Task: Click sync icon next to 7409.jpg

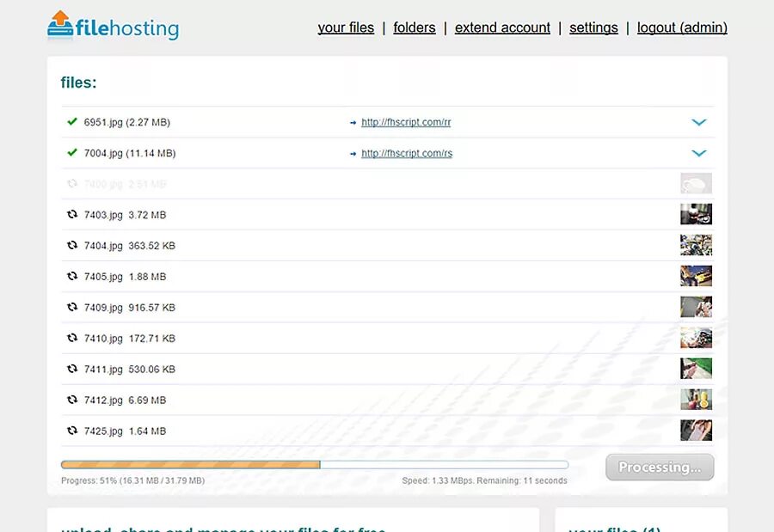Action: (x=72, y=307)
